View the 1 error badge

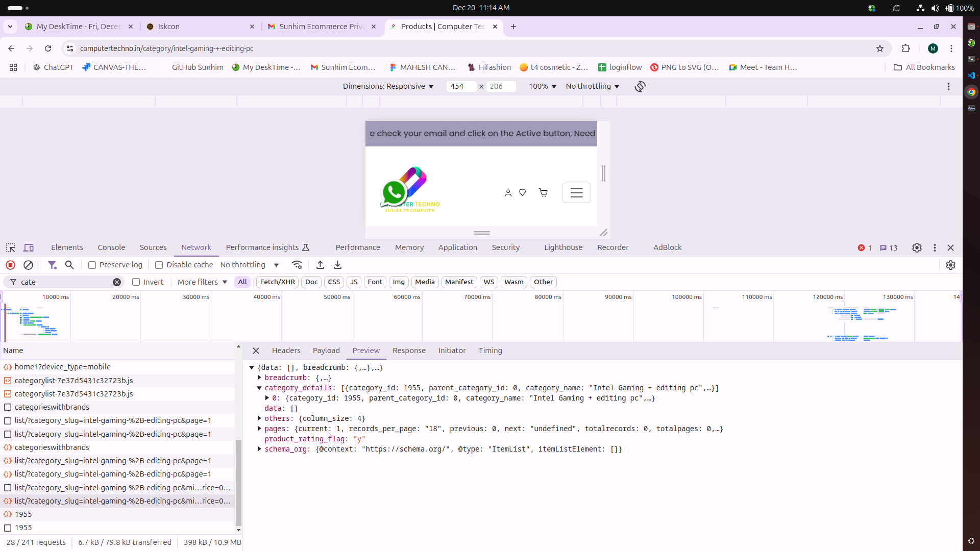click(x=865, y=248)
